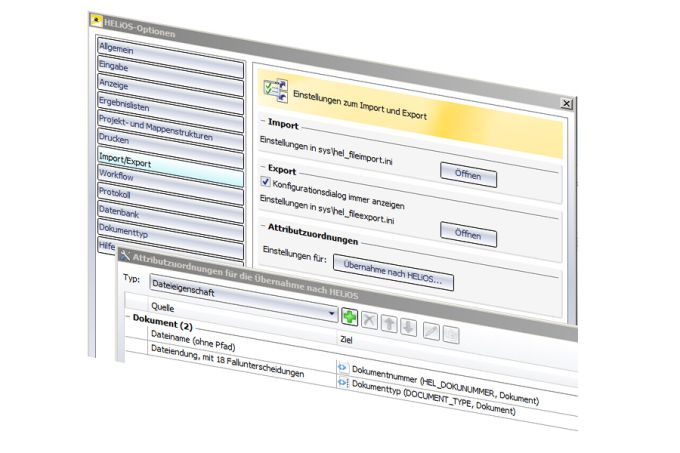Select the Protokoll options tab
The height and width of the screenshot is (453, 680).
[170, 205]
